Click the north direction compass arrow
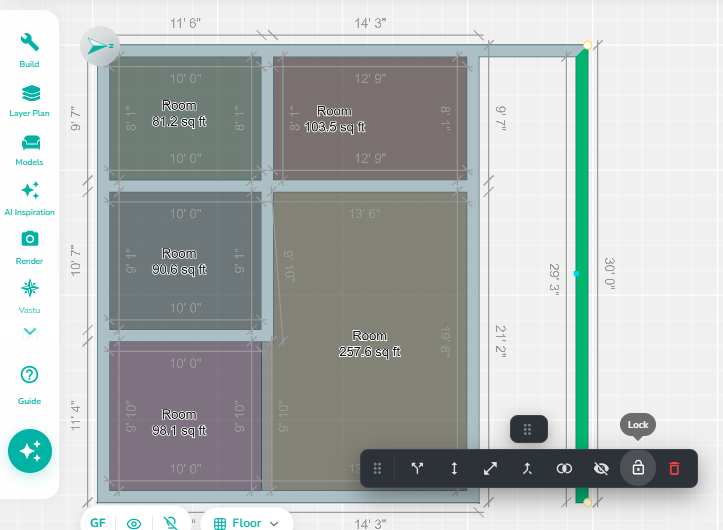 tap(100, 46)
